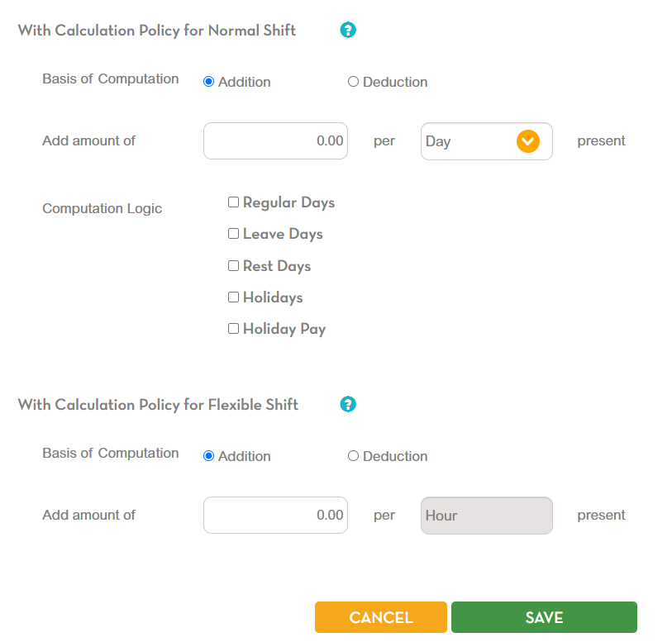Toggle the Holidays checkbox
The width and height of the screenshot is (672, 642).
(x=233, y=297)
